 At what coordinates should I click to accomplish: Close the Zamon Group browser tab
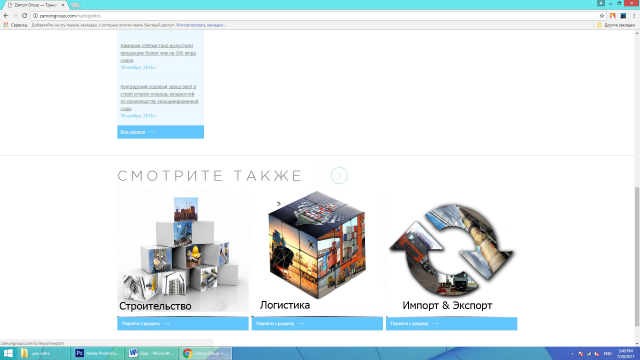(63, 5)
